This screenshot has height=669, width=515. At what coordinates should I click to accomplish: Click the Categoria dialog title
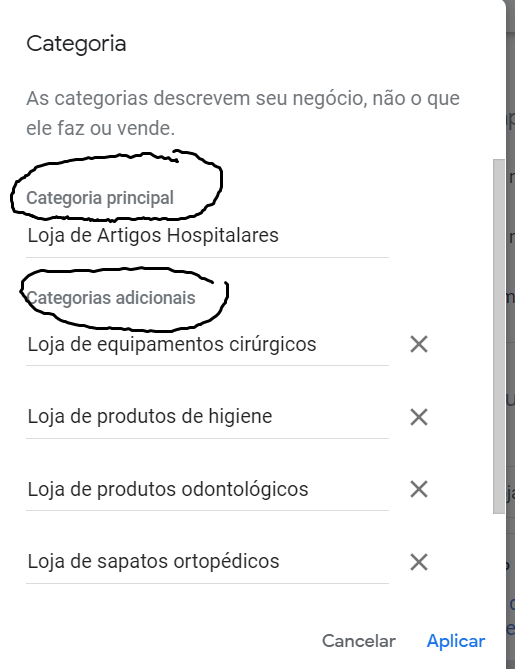[x=76, y=44]
